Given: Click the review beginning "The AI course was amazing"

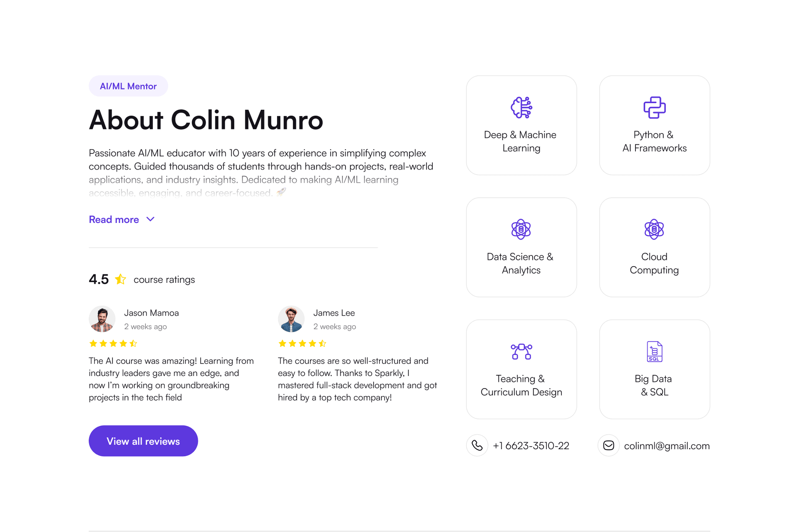Looking at the screenshot, I should pos(171,379).
